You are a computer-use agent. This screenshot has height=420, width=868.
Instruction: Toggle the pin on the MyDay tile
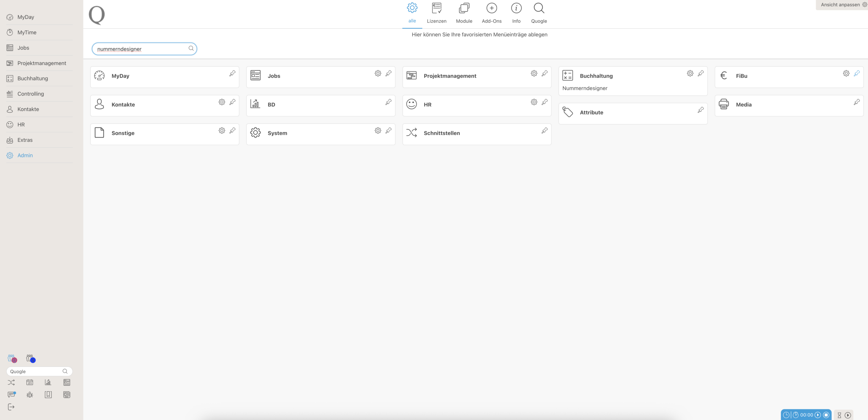click(232, 73)
